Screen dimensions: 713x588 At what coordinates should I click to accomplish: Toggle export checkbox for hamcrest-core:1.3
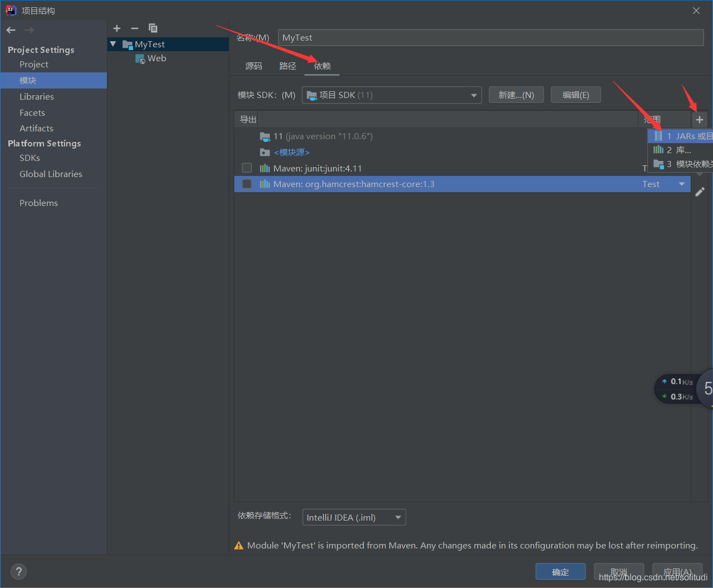pos(247,184)
